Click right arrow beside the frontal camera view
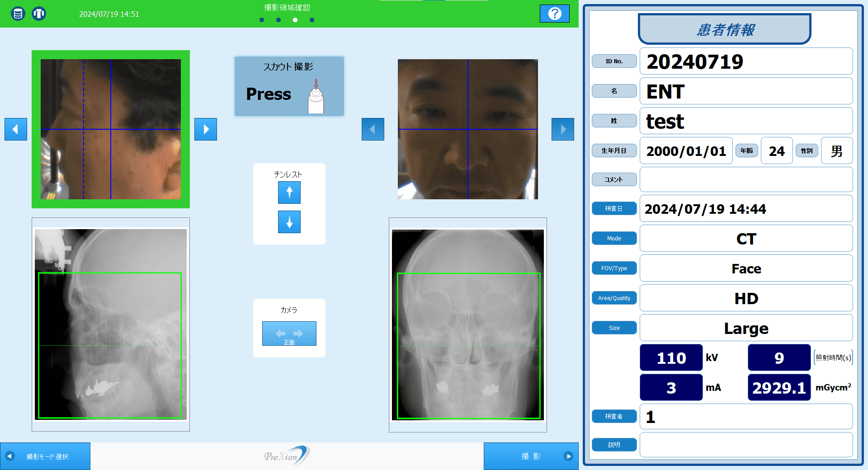The height and width of the screenshot is (470, 868). [x=563, y=129]
